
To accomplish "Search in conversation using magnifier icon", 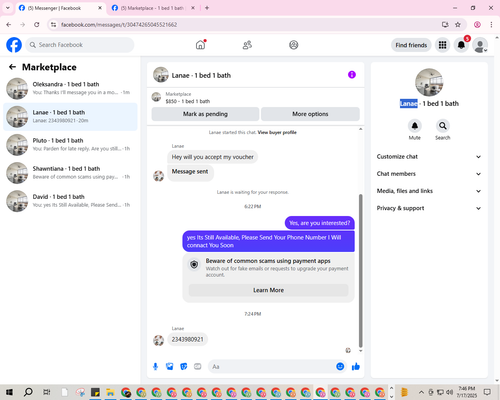I will pyautogui.click(x=442, y=126).
